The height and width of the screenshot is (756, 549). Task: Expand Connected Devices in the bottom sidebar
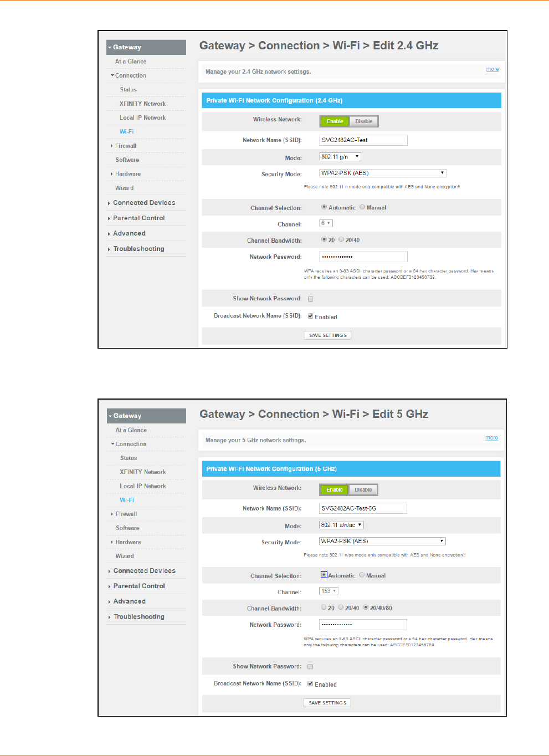pos(142,571)
